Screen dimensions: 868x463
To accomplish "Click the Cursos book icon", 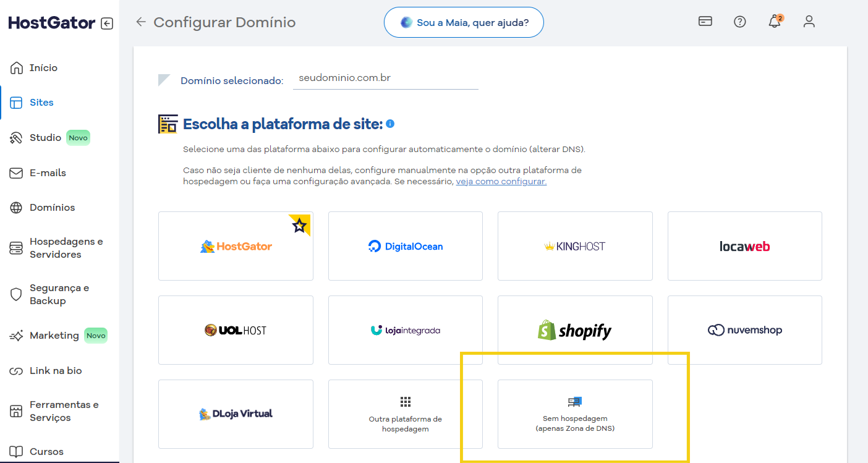I will 17,452.
